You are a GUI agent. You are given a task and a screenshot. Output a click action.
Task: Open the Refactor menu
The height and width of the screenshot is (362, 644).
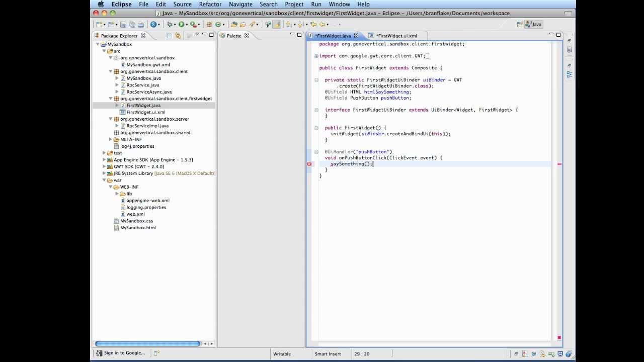click(x=210, y=4)
